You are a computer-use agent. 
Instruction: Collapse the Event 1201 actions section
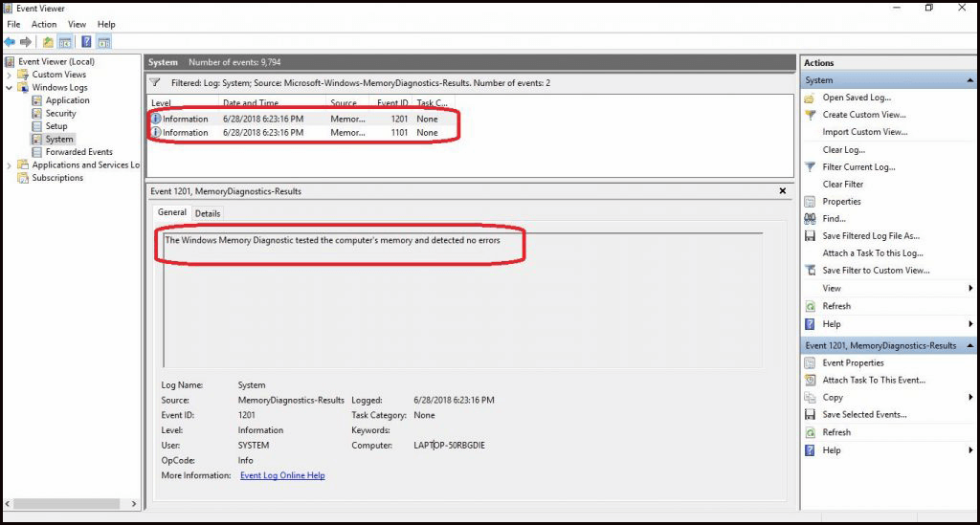pos(970,346)
